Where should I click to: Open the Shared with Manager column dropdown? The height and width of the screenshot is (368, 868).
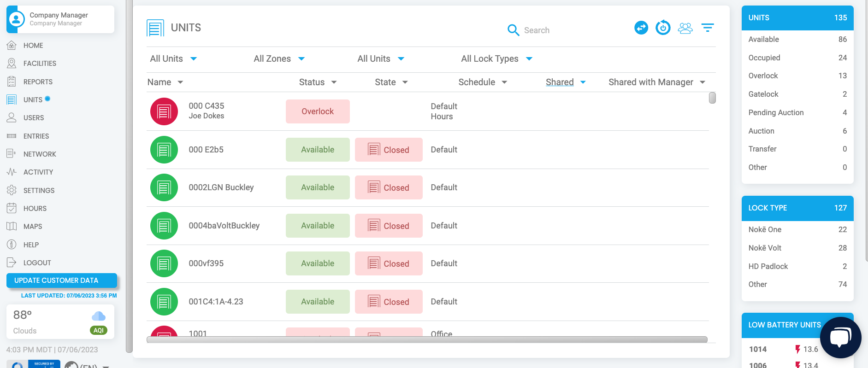point(656,82)
